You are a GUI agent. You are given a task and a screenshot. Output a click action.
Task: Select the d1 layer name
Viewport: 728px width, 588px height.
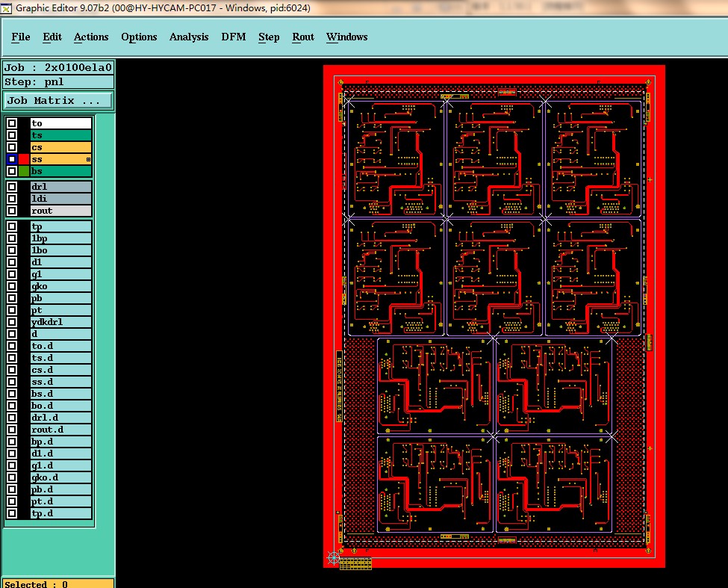tap(60, 262)
